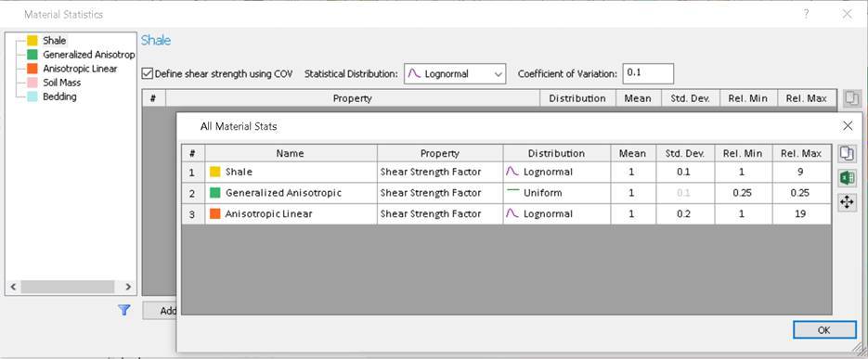Click the four-arrow move icon

pyautogui.click(x=847, y=202)
